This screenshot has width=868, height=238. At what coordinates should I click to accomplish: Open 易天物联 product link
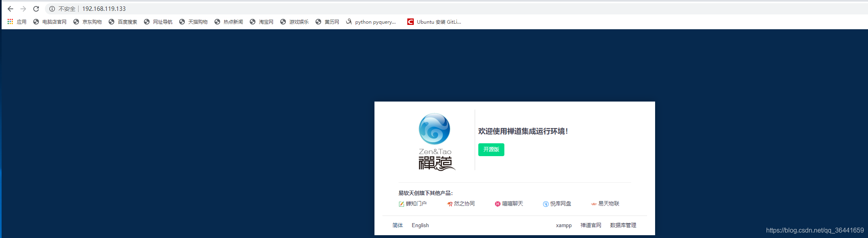tap(605, 203)
